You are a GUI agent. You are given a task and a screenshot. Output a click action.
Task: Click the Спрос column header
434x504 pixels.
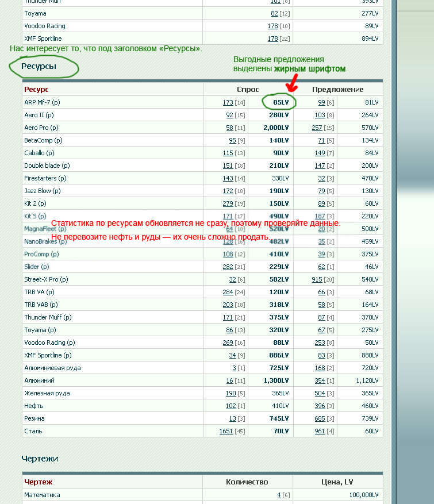pyautogui.click(x=248, y=90)
